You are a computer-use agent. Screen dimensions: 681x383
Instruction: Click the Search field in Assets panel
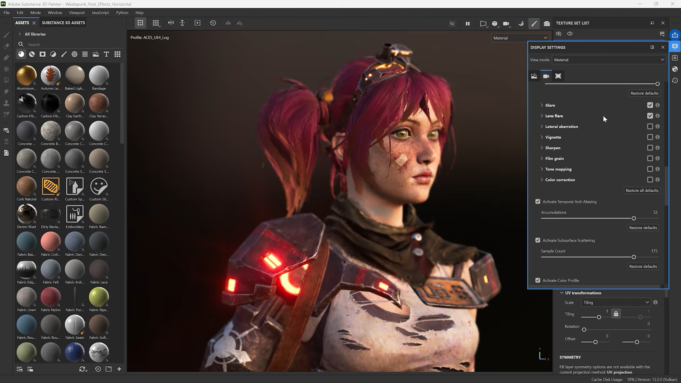[x=69, y=44]
